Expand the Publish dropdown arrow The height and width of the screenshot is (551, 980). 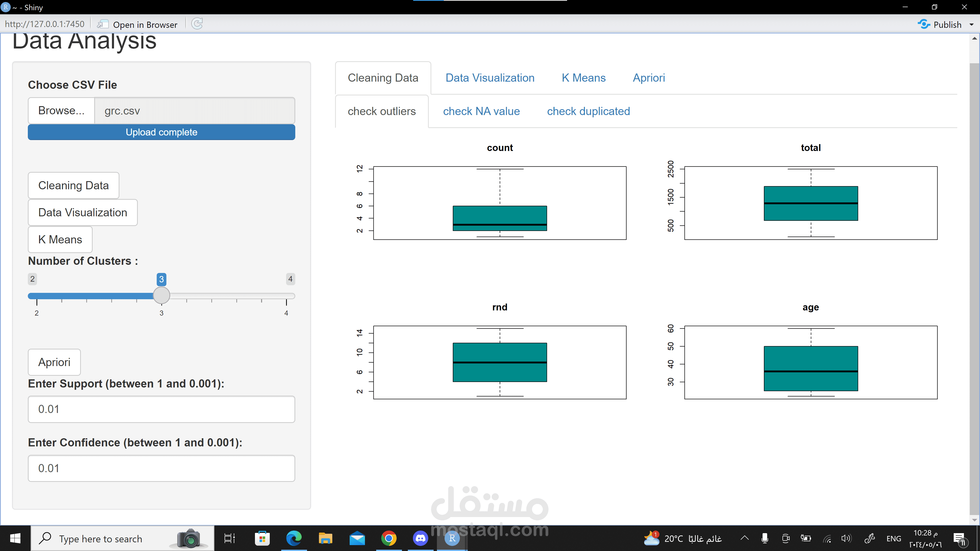pos(971,25)
